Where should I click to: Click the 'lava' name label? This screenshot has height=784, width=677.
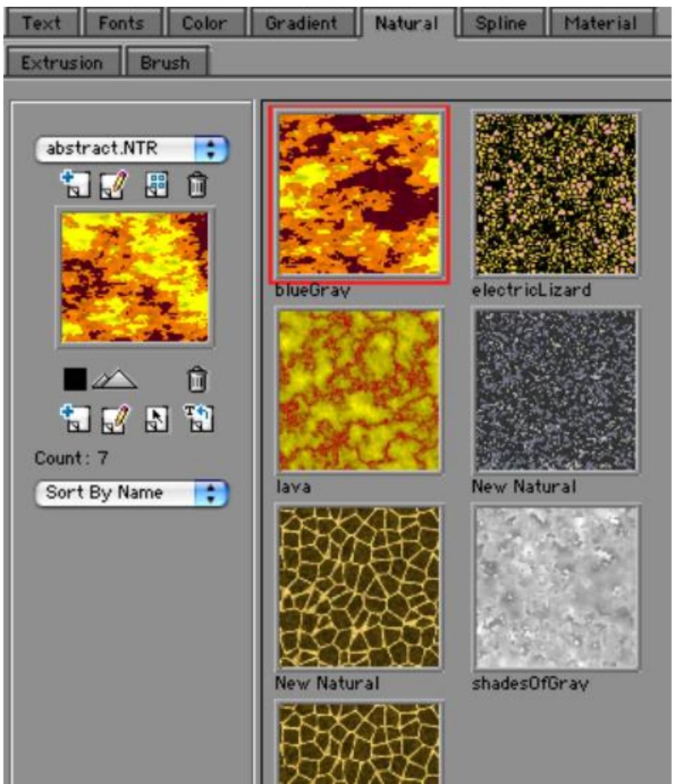coord(294,487)
